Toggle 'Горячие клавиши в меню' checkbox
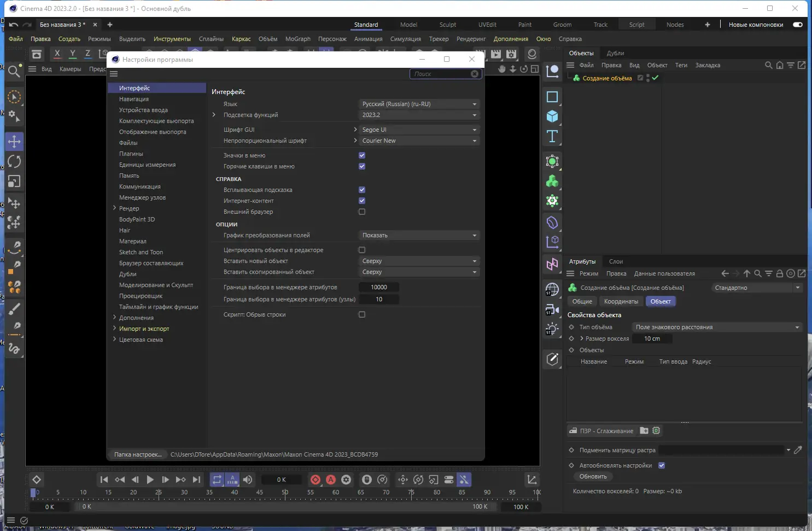 (x=362, y=166)
